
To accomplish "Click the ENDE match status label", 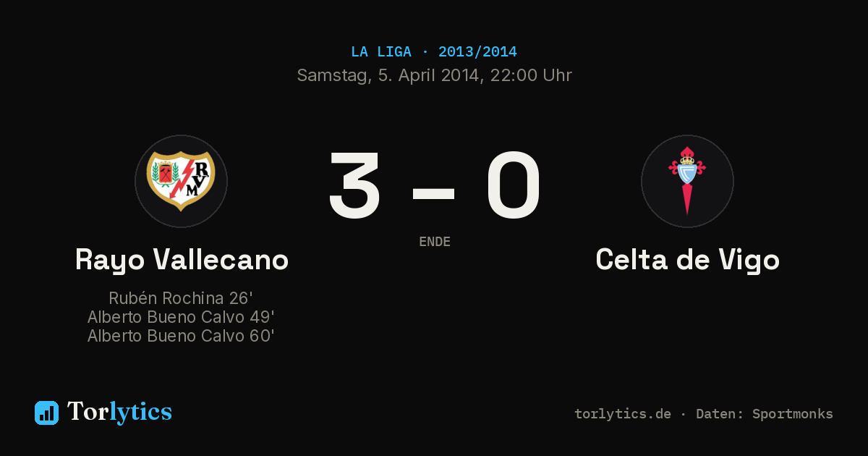I will 435,242.
